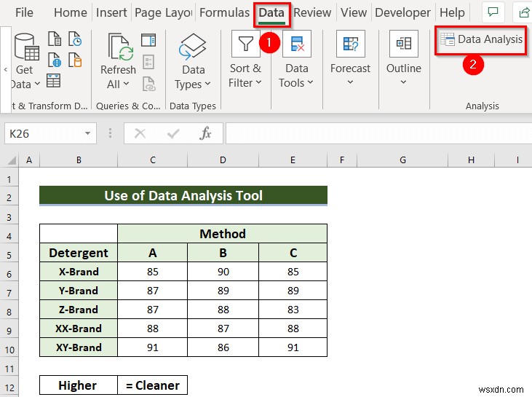The width and height of the screenshot is (532, 397).
Task: Click the Method header cell
Action: pyautogui.click(x=223, y=234)
